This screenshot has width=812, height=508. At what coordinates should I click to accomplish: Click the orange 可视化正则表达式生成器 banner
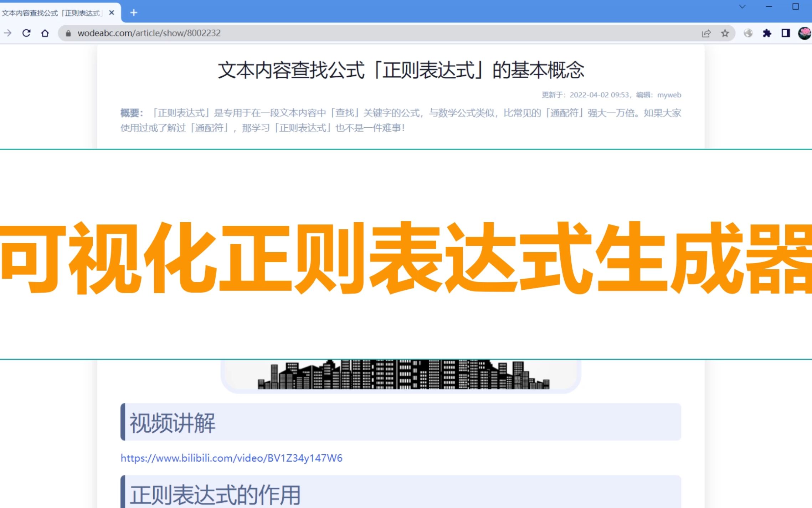[406, 257]
